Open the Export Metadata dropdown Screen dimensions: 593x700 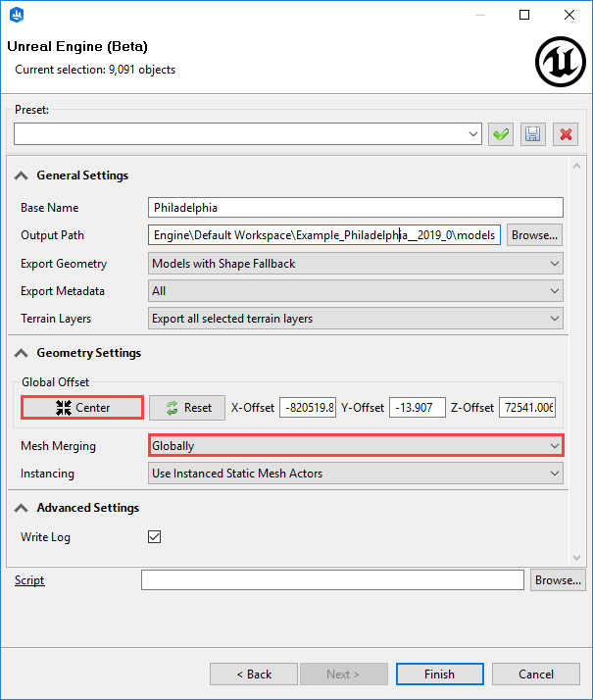356,291
